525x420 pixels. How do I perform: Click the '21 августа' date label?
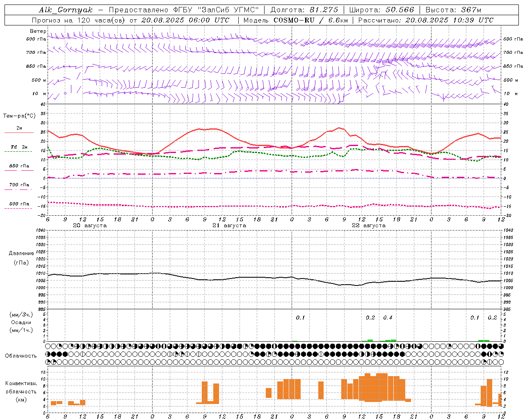pyautogui.click(x=229, y=226)
